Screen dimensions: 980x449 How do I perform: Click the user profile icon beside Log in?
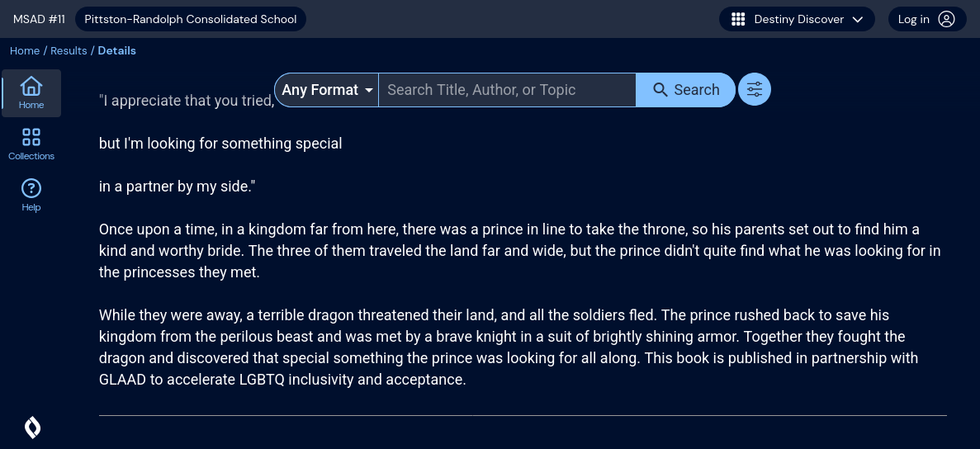point(947,19)
